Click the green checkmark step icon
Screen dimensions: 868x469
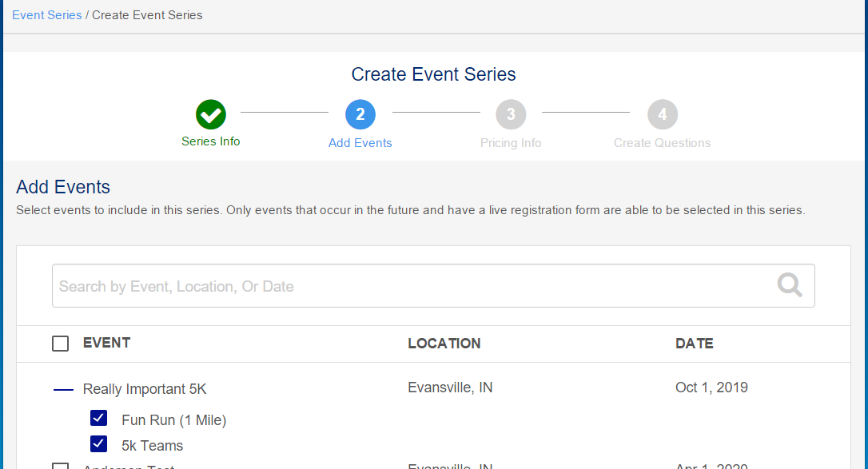211,115
